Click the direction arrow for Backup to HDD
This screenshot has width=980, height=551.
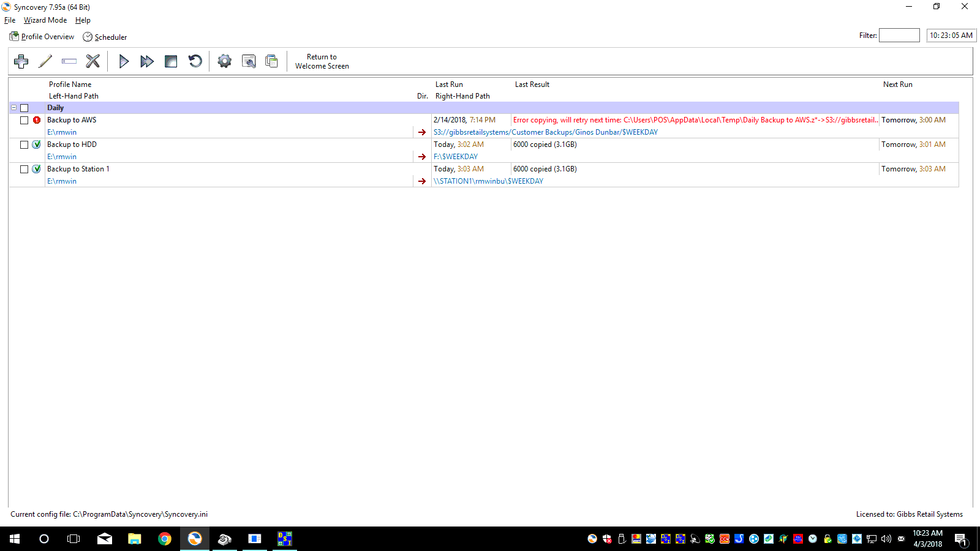(422, 157)
